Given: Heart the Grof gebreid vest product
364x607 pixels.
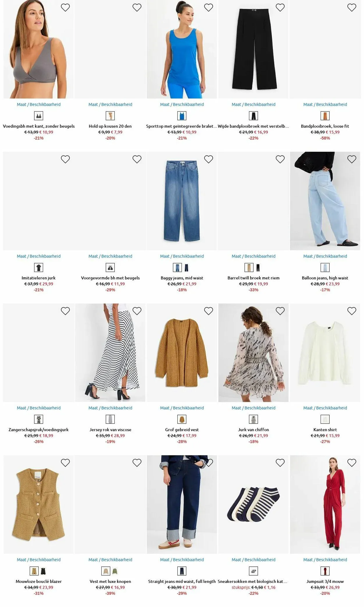Looking at the screenshot, I should (x=208, y=311).
